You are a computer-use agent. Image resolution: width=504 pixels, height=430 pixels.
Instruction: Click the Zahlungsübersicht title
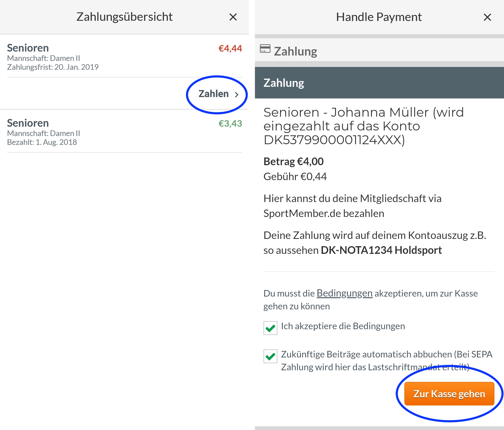click(124, 17)
